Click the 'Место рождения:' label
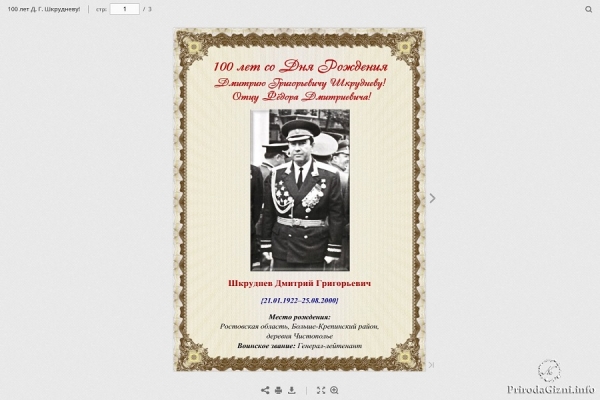The width and height of the screenshot is (600, 400). 300,317
